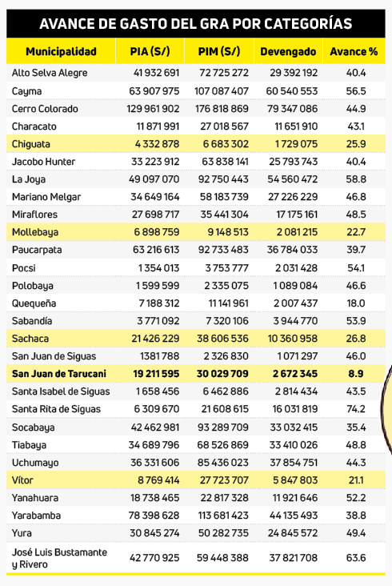The image size is (392, 586).
Task: Click the Sachaca row name
Action: coord(30,339)
